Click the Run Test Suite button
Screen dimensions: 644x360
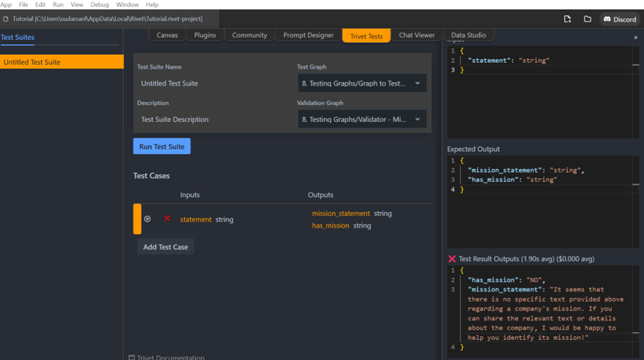162,147
